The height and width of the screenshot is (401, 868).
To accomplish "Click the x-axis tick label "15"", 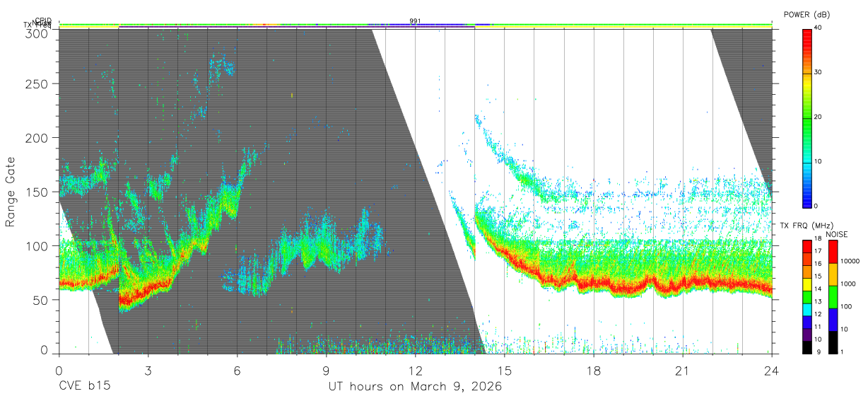I will coord(504,371).
